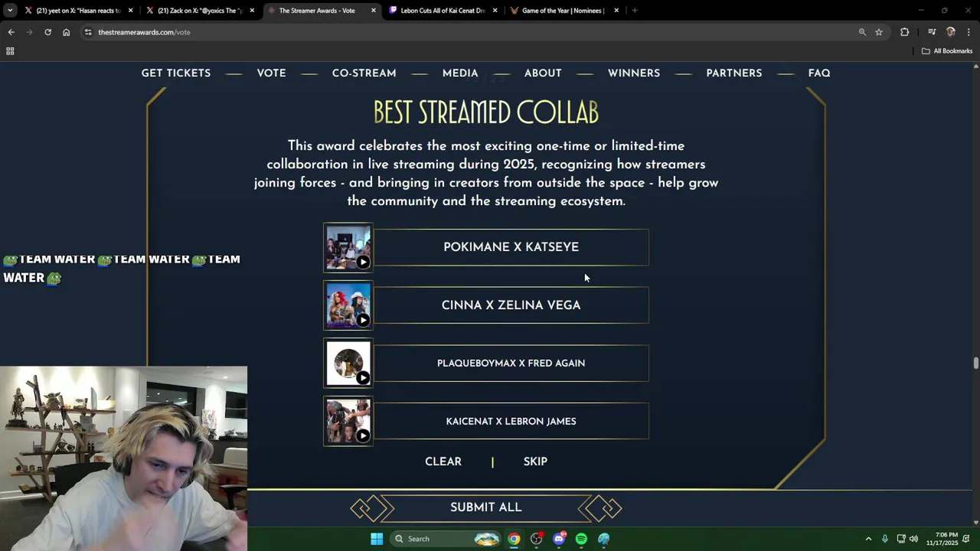Vote for PLAQUEBOYMAX X FRED AGAIN
Screen dimensions: 980x551
click(511, 364)
